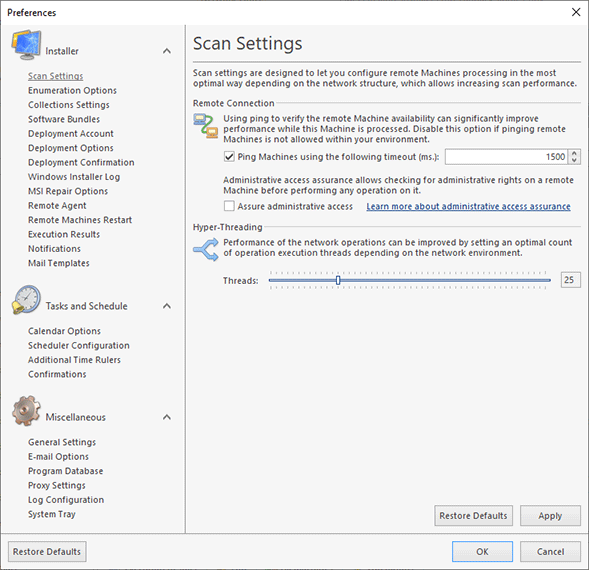Click the Miscellaneous gear icon

[26, 410]
